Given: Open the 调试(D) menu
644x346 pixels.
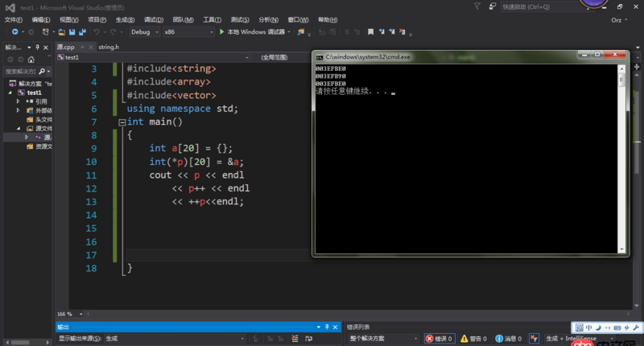Looking at the screenshot, I should (x=154, y=19).
